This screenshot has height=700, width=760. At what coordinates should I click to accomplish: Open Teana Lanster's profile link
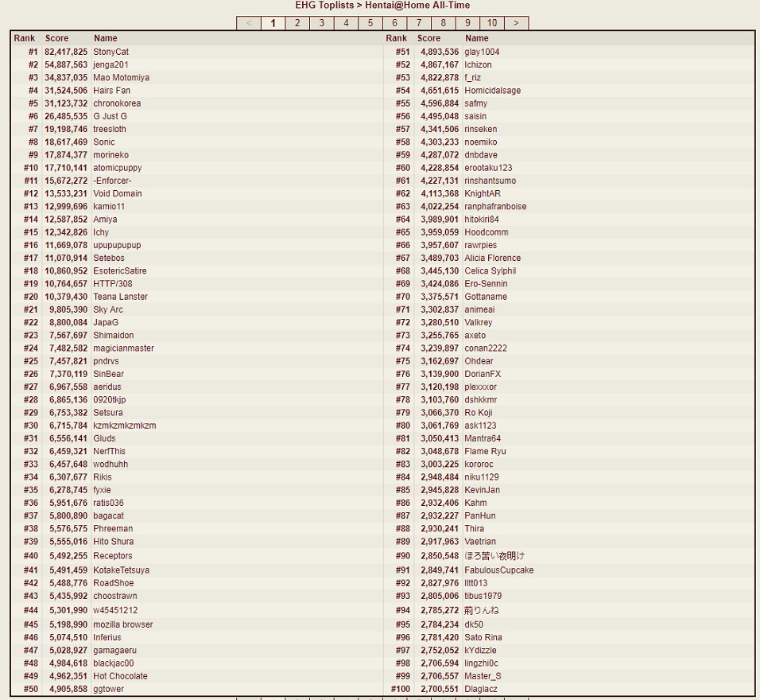tap(120, 297)
